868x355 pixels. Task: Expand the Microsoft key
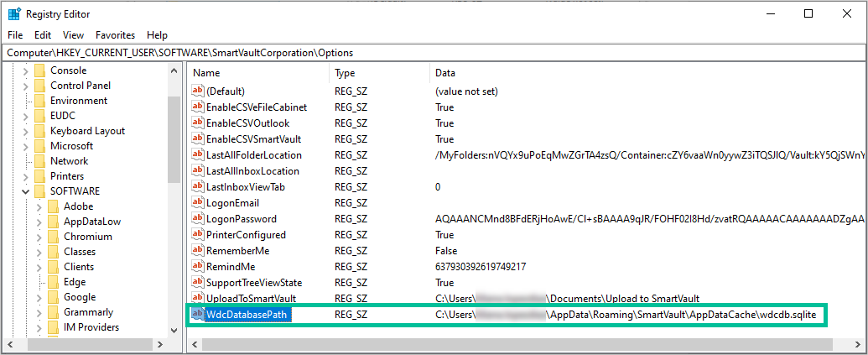25,146
